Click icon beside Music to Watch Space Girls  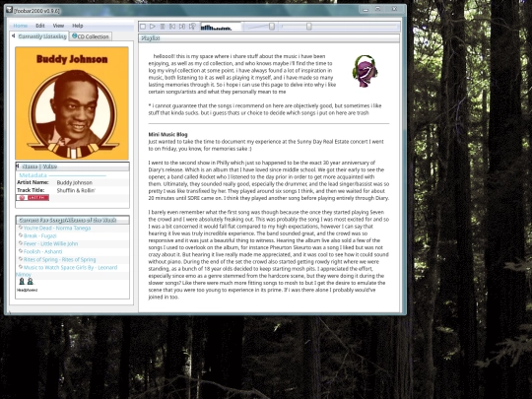[21, 267]
